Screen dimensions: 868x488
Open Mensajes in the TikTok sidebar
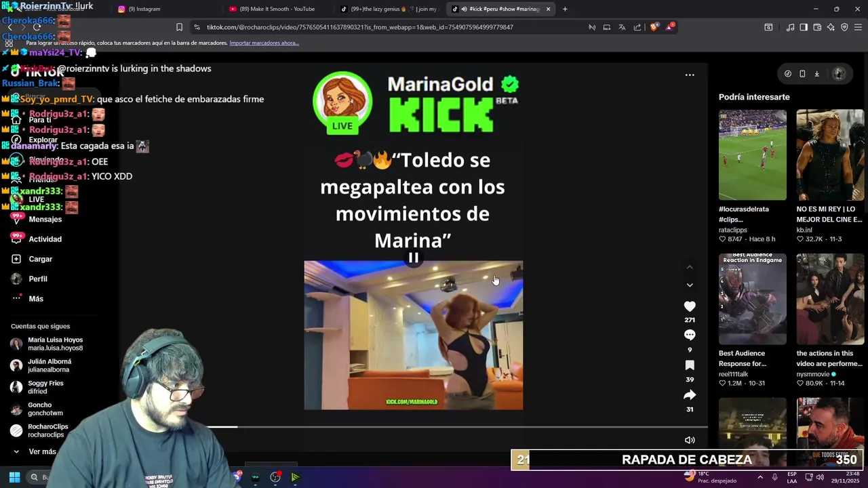pos(45,219)
